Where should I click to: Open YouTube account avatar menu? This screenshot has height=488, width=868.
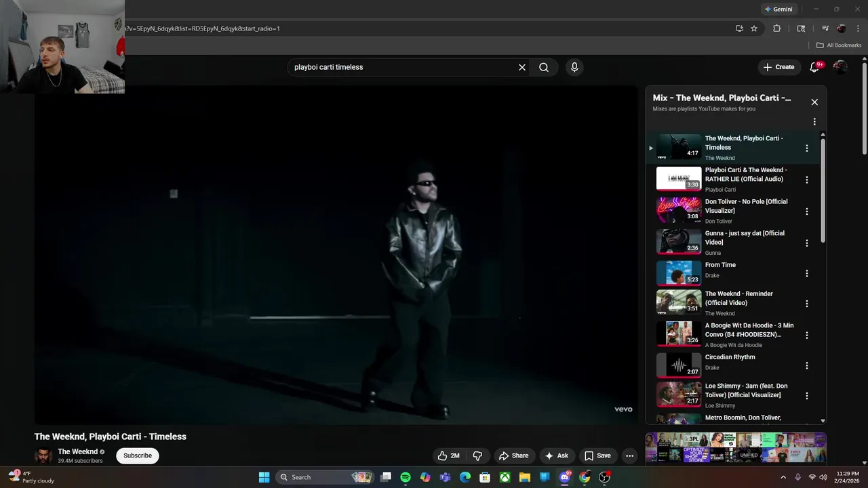[840, 67]
